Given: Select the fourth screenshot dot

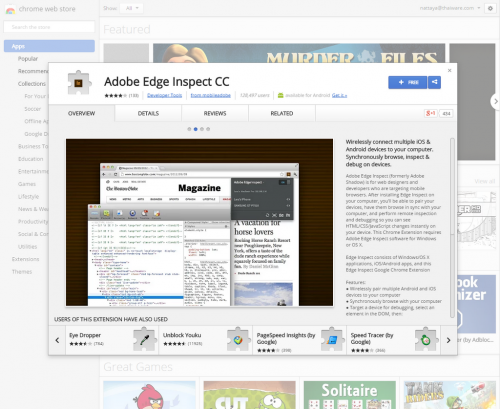Looking at the screenshot, I should click(208, 129).
